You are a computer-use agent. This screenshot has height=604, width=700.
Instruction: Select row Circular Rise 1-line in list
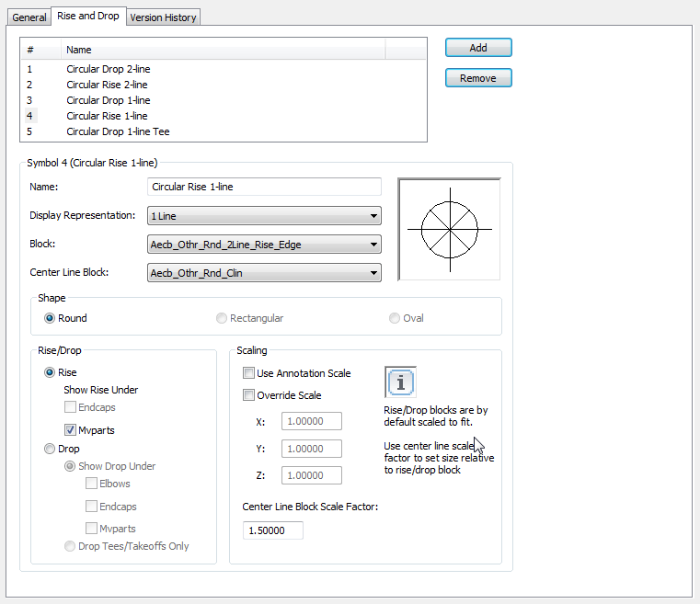click(x=224, y=116)
